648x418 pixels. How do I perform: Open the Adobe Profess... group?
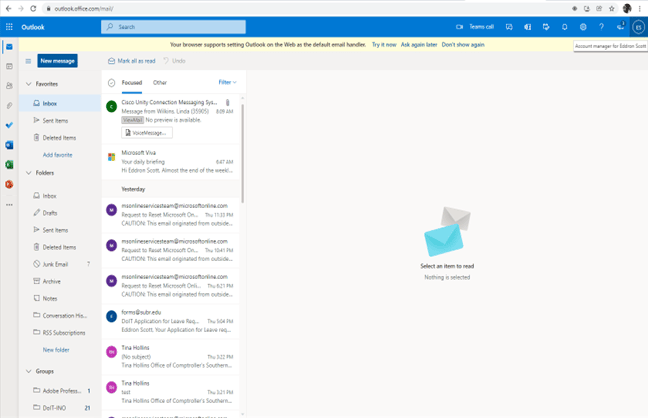coord(60,391)
